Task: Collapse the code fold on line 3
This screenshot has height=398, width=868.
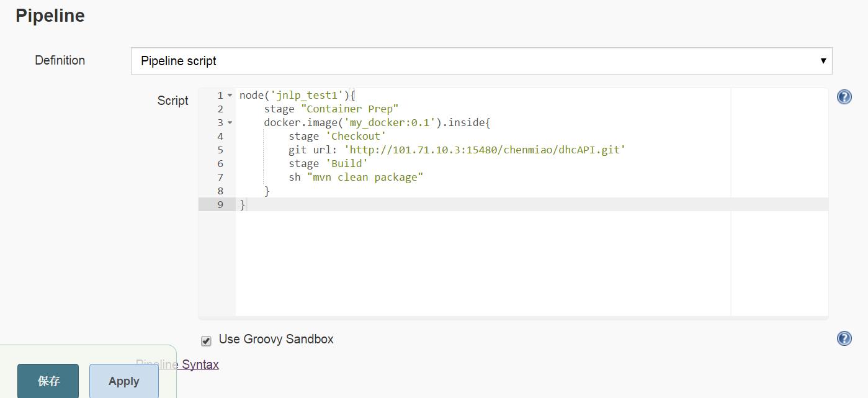Action: tap(230, 123)
